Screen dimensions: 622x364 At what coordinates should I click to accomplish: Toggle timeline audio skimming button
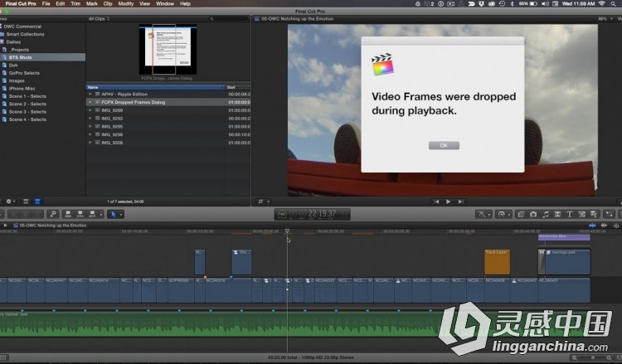(604, 226)
